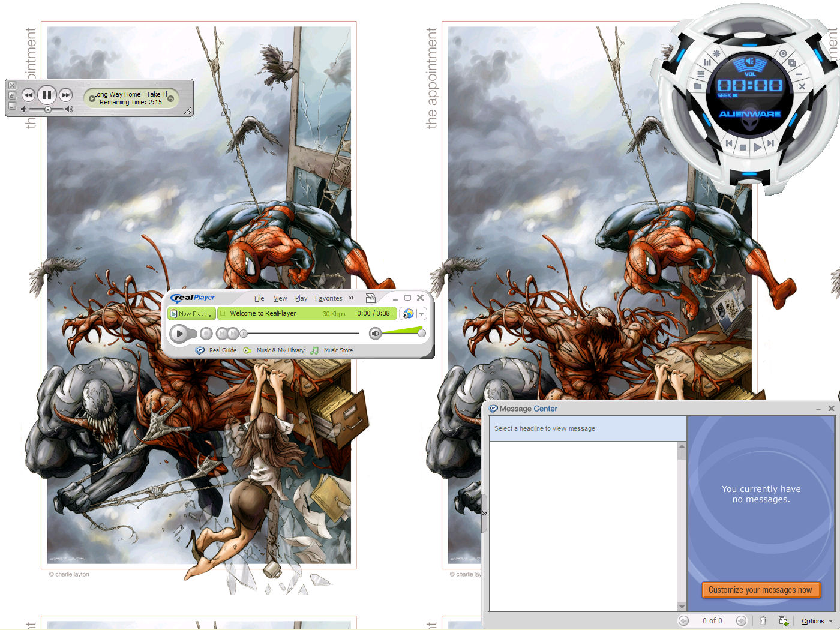
Task: Open the folder icon on Alienware player
Action: pos(698,86)
